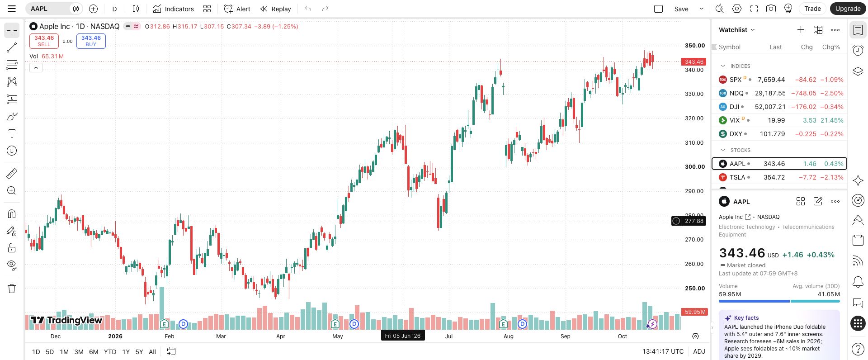Open quick search in top toolbar
The image size is (868, 360).
(x=720, y=9)
